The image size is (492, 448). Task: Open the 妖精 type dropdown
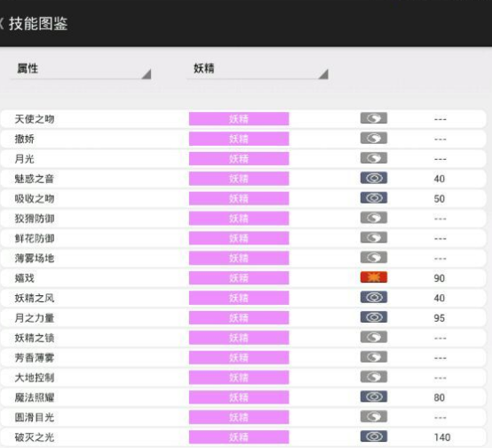pos(258,69)
